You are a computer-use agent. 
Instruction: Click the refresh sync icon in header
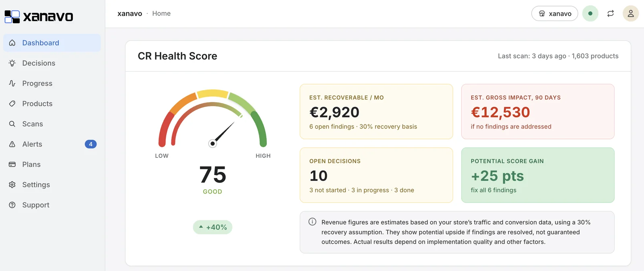tap(611, 14)
